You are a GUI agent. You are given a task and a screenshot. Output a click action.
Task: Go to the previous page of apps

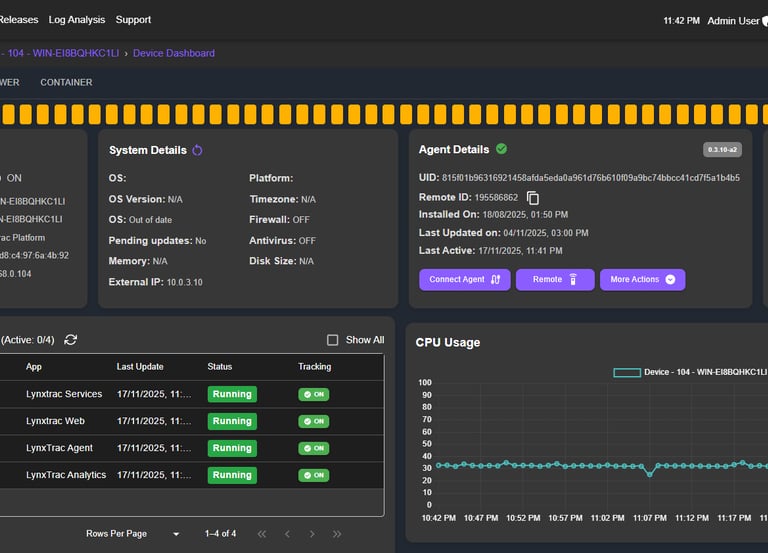point(287,534)
